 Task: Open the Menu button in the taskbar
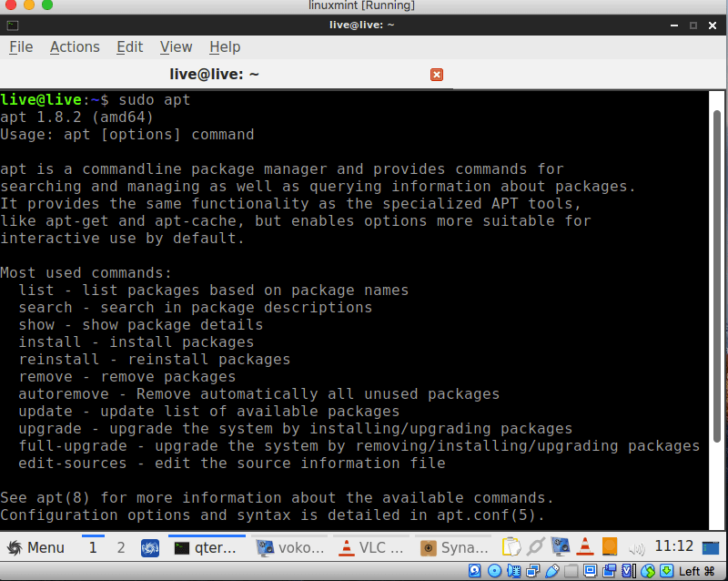click(35, 547)
